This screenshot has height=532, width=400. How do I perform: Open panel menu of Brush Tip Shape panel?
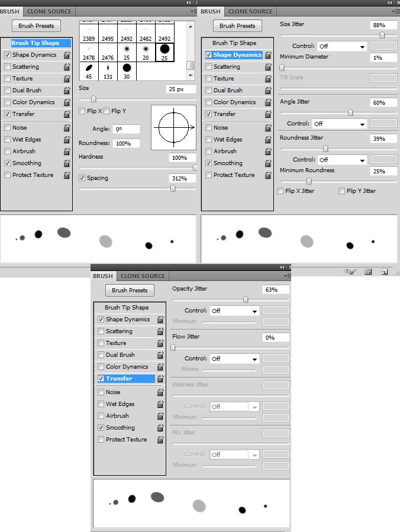coord(193,11)
